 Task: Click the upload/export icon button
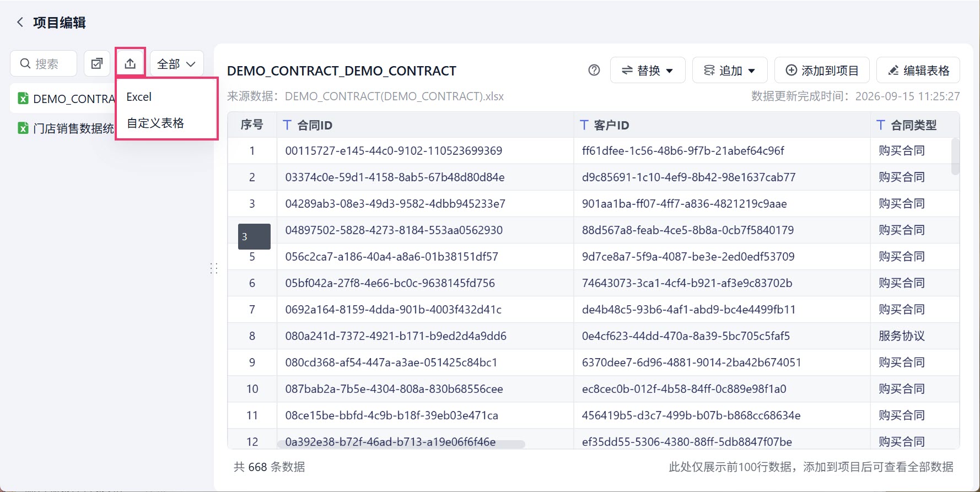pyautogui.click(x=130, y=63)
